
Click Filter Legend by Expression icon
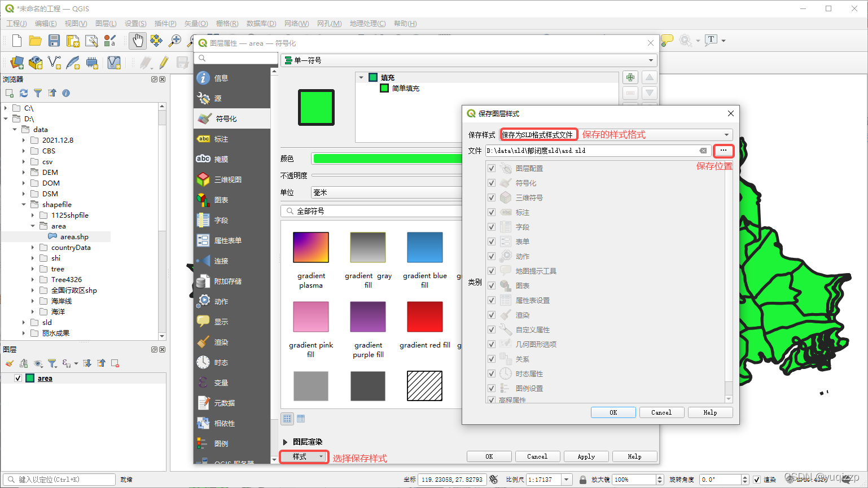pyautogui.click(x=67, y=363)
